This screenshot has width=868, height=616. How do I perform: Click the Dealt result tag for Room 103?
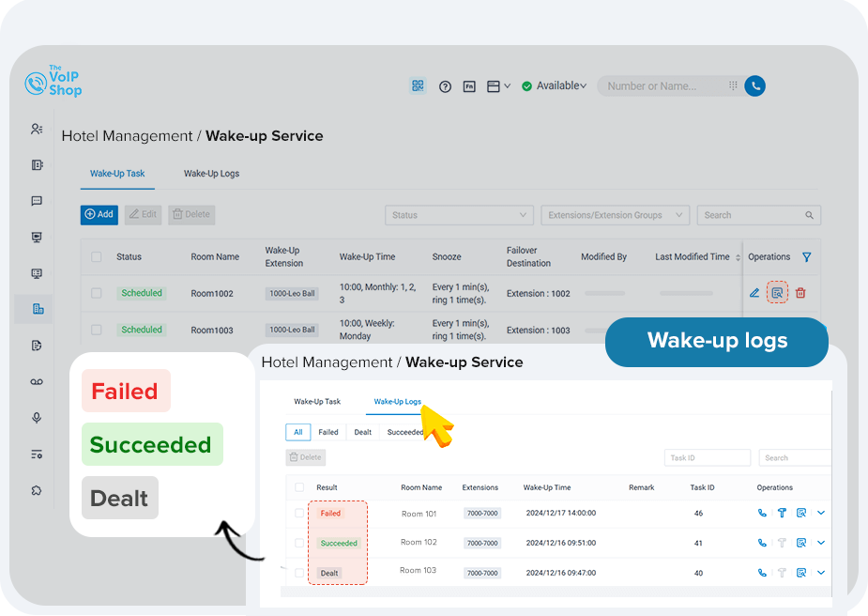tap(329, 573)
